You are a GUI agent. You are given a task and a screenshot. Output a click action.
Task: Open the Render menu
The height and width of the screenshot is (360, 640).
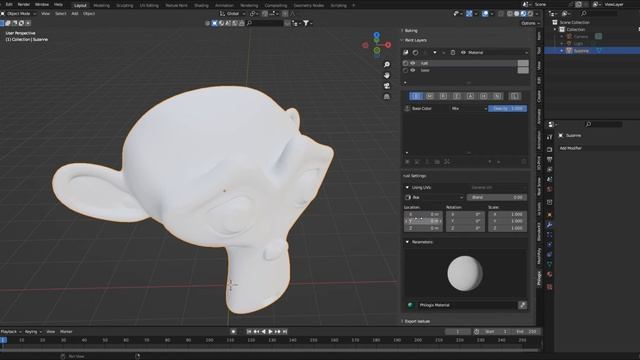pos(24,4)
